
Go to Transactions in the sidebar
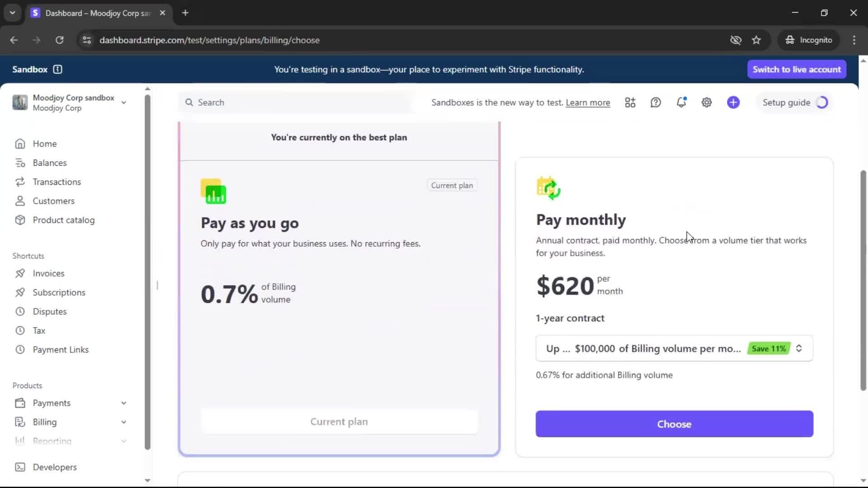click(57, 182)
